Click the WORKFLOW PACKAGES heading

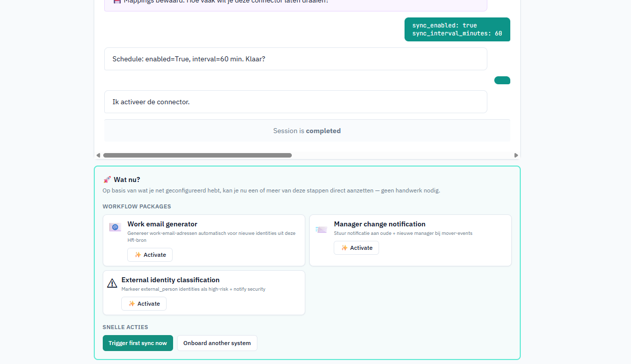click(137, 206)
